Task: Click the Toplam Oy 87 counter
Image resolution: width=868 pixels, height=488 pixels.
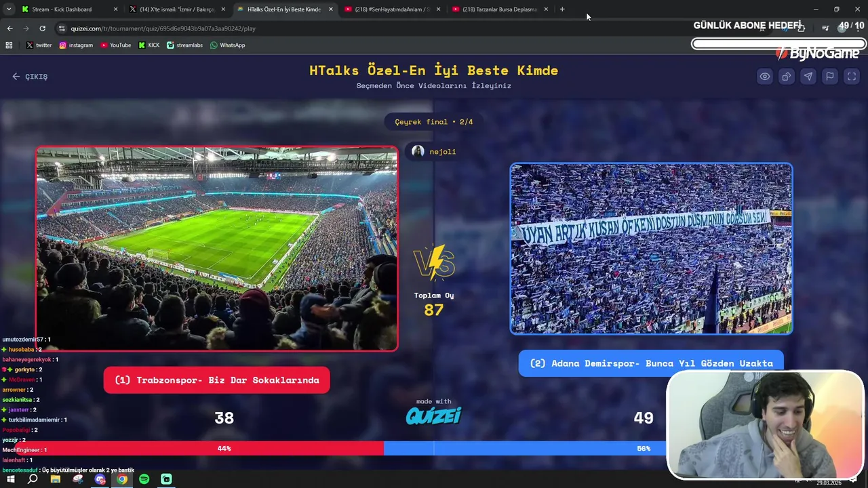Action: [x=434, y=304]
